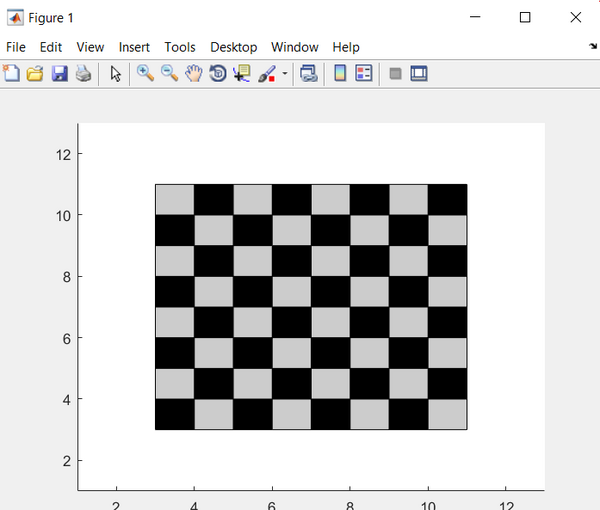Click the y-axis tick label 4
Image resolution: width=600 pixels, height=510 pixels.
pos(67,400)
